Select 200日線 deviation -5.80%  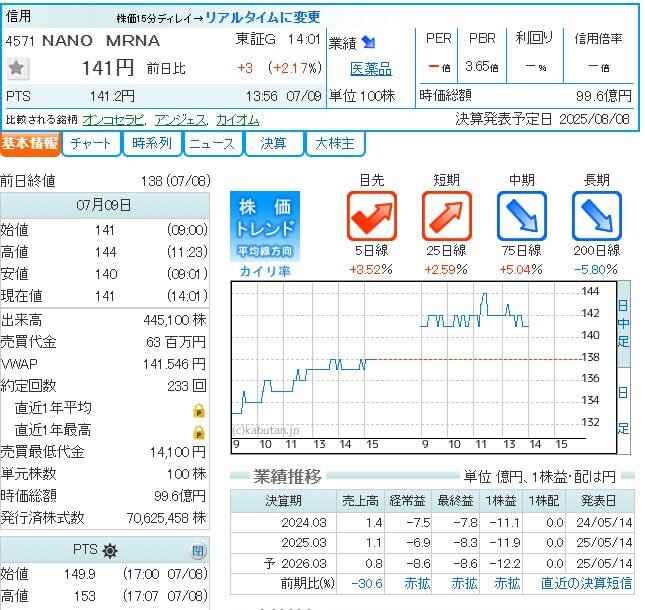[x=596, y=270]
